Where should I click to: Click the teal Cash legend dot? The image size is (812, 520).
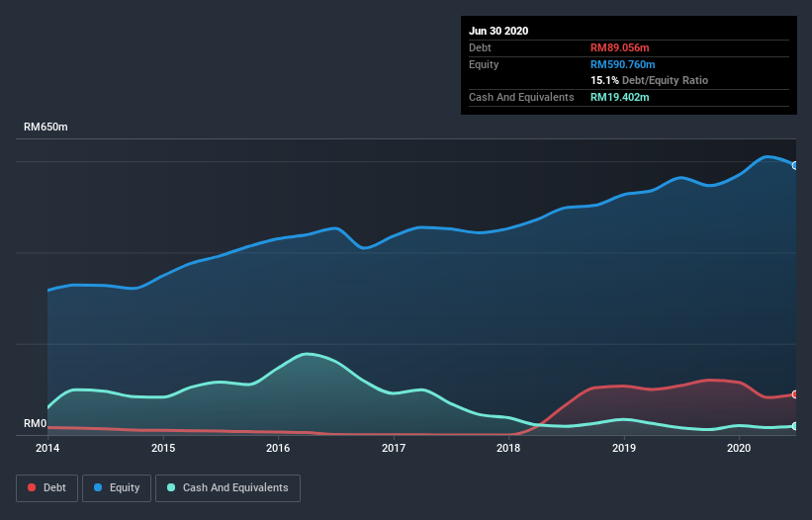coord(171,487)
